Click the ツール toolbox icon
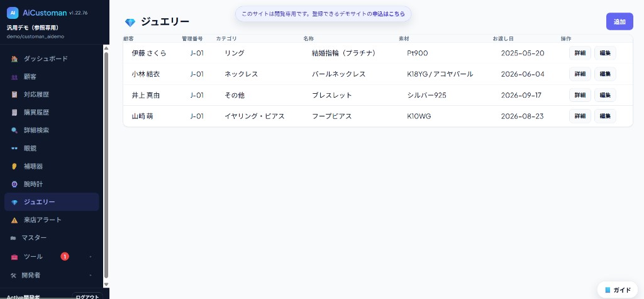Screen dimensions: 644x299 point(14,257)
